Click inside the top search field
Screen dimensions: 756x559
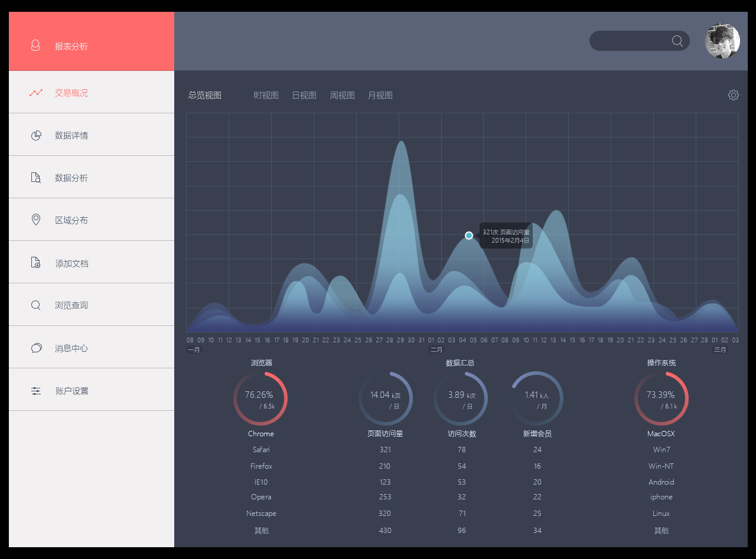[x=630, y=41]
